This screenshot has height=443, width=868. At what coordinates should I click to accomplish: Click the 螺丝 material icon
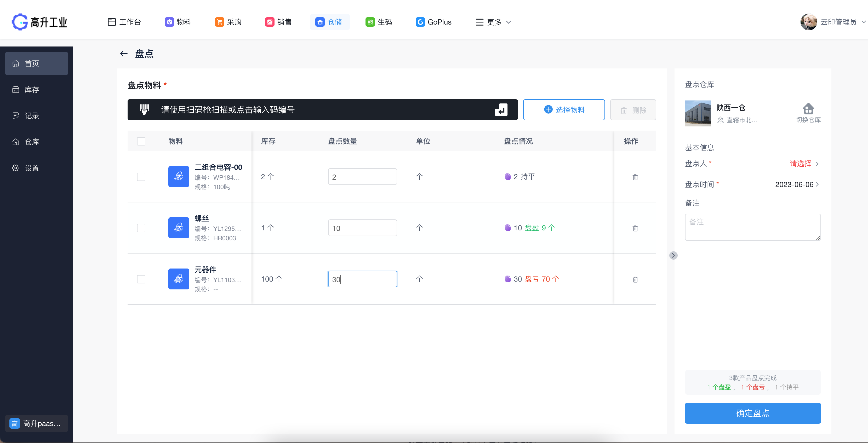[x=179, y=228]
